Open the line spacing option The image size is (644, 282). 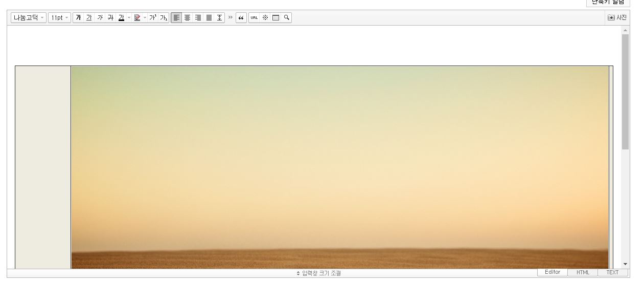[x=219, y=17]
